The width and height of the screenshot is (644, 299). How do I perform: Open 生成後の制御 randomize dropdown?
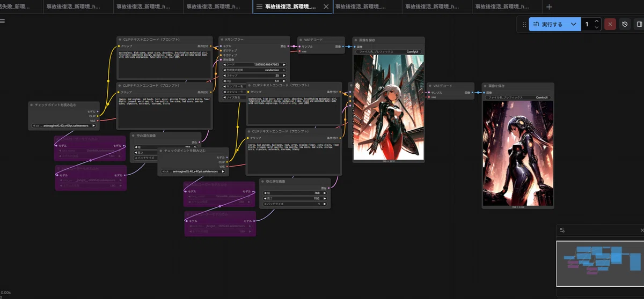point(255,70)
